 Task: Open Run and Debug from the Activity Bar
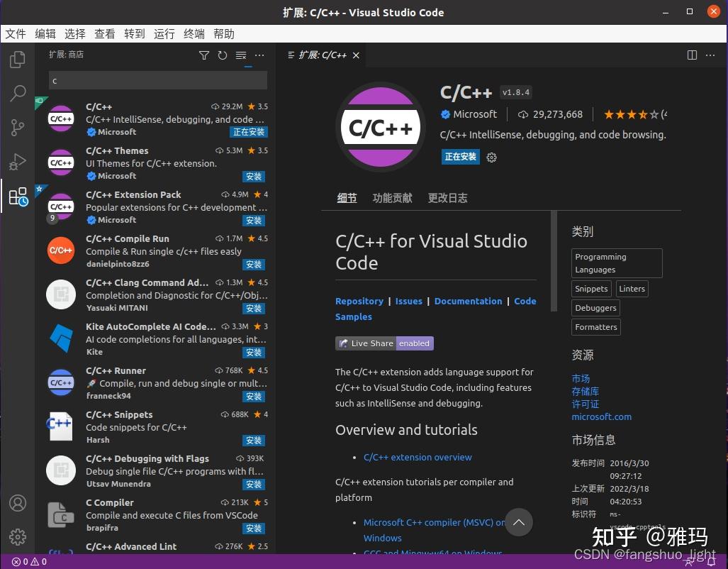(x=18, y=162)
